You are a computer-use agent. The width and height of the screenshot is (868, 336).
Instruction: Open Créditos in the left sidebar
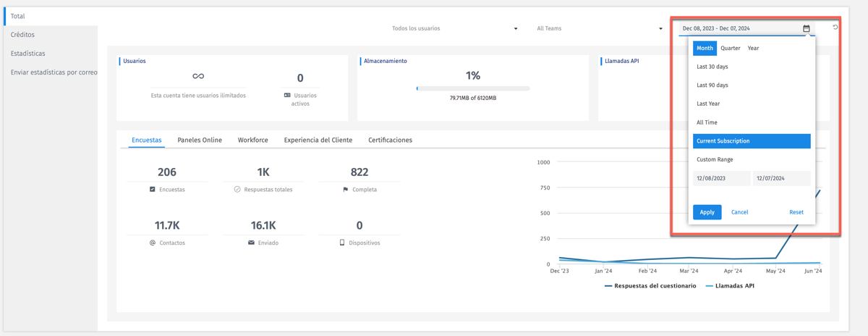tap(22, 35)
